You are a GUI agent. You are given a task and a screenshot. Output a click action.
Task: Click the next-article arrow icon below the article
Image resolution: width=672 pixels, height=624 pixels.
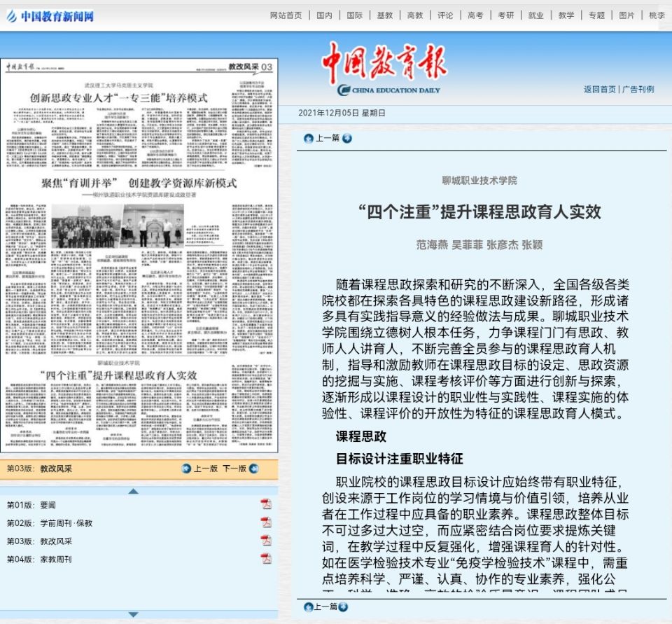click(343, 606)
